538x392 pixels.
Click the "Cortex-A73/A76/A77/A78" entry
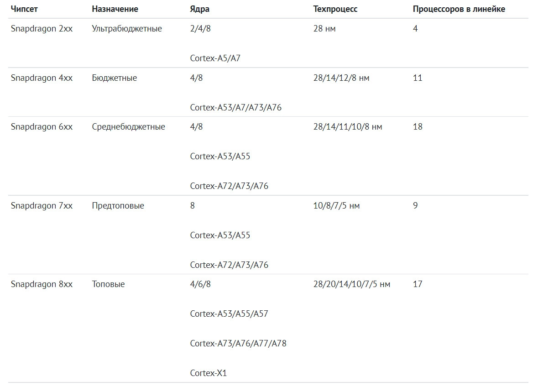pos(238,344)
